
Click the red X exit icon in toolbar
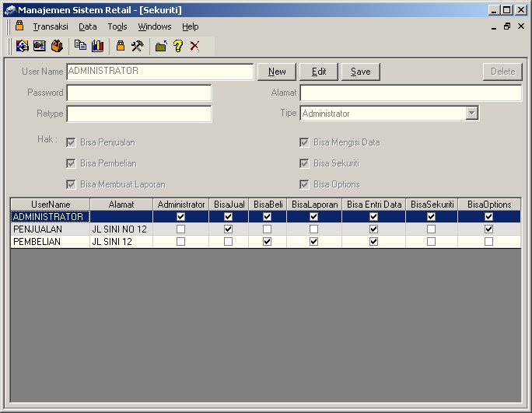coord(194,46)
